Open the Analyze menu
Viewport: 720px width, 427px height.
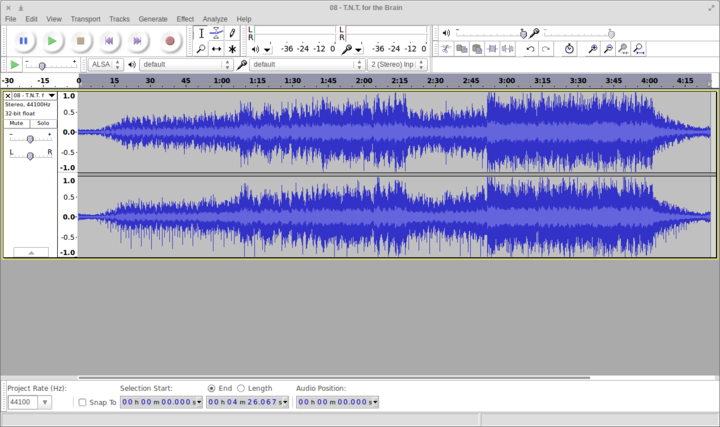[x=215, y=19]
